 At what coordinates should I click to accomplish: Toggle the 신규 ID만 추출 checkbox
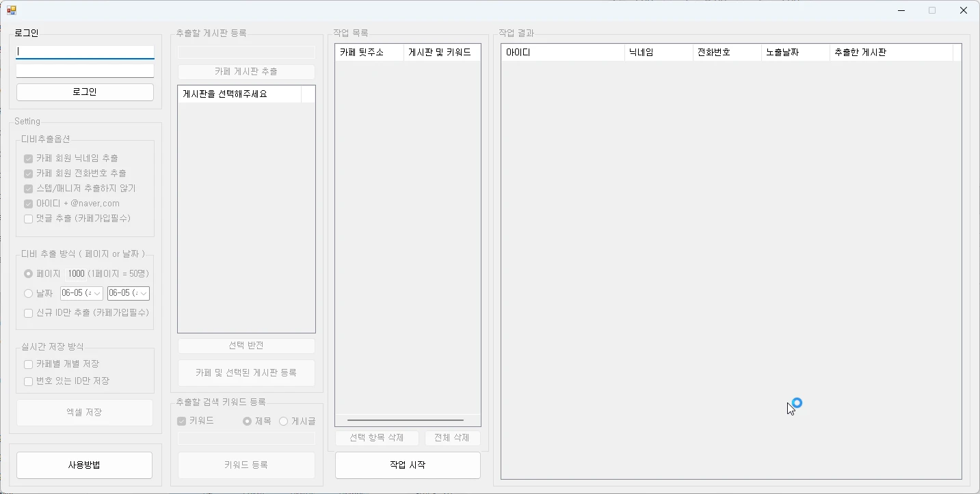point(28,312)
